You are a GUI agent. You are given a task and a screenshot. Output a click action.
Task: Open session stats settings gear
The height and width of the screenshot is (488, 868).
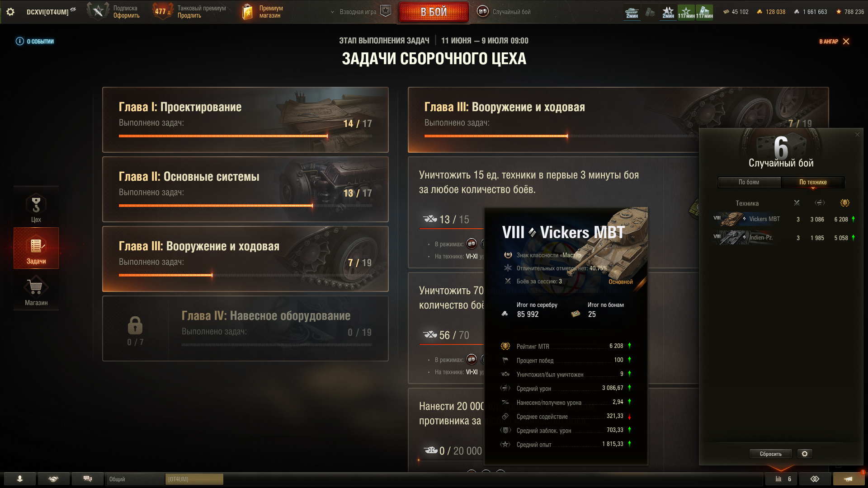(x=805, y=453)
